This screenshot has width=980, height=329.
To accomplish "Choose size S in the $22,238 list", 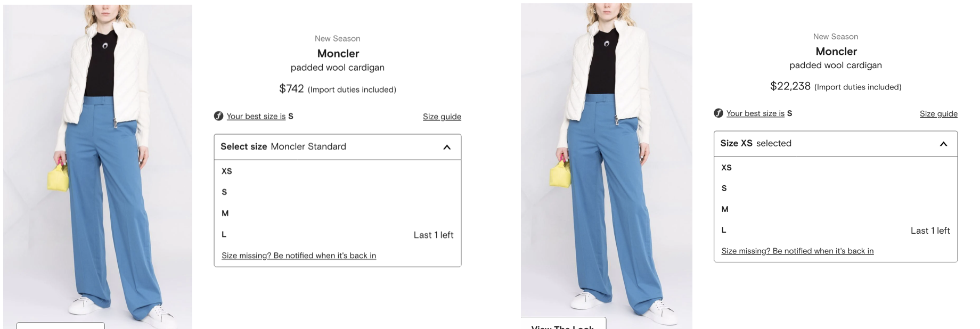I will click(x=836, y=188).
